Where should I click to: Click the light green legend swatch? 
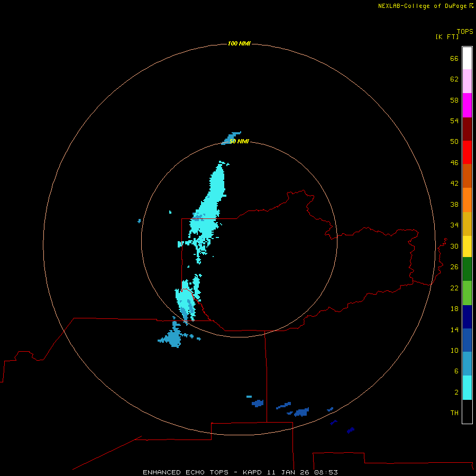[467, 293]
